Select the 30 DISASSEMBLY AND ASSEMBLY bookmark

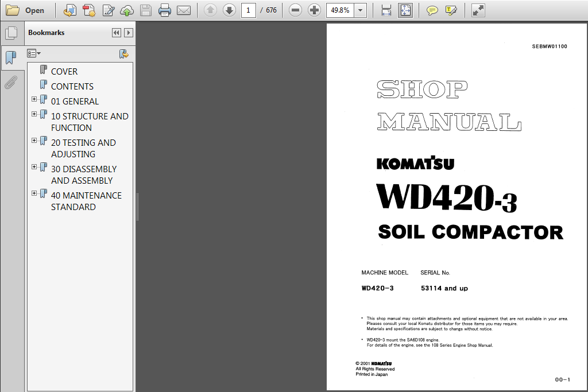(84, 174)
